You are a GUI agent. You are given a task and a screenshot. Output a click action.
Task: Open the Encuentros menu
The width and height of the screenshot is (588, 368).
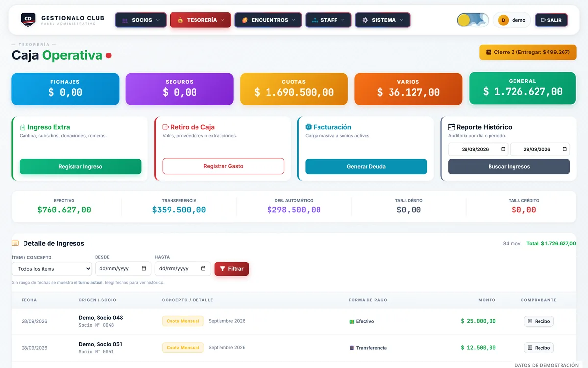(x=268, y=20)
